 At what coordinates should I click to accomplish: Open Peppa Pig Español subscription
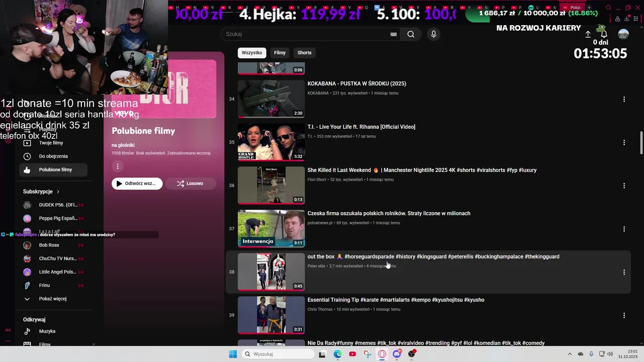tap(53, 218)
